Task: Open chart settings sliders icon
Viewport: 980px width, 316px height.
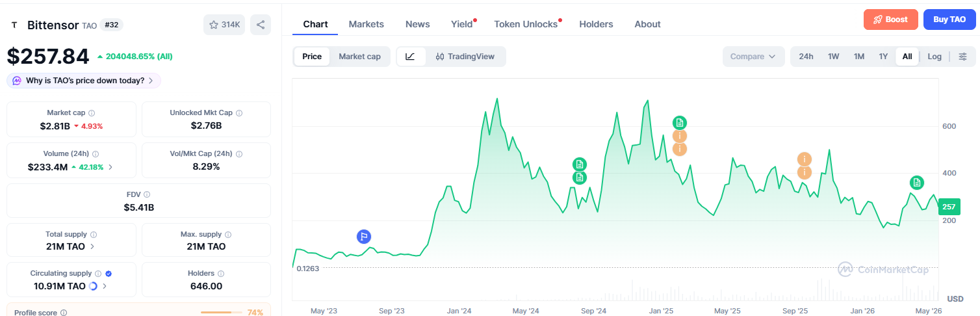Action: [x=962, y=57]
